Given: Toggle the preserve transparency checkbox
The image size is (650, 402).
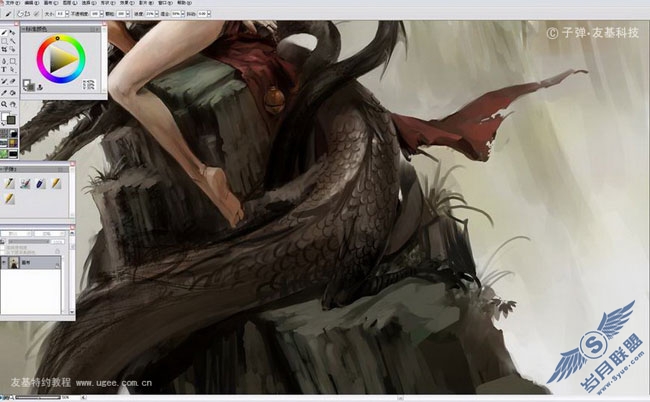Looking at the screenshot, I should 2,247.
